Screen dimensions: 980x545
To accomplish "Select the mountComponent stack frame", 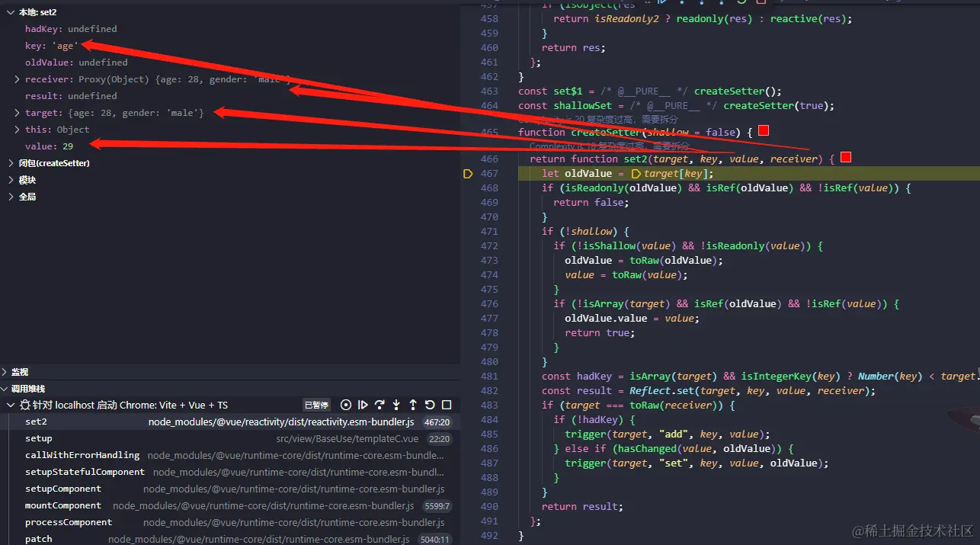I will (229, 505).
